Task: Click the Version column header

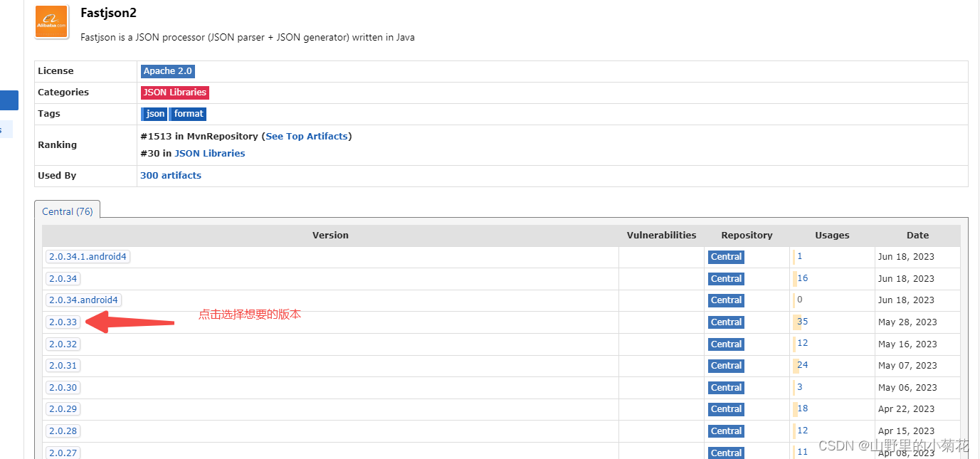Action: pyautogui.click(x=331, y=236)
